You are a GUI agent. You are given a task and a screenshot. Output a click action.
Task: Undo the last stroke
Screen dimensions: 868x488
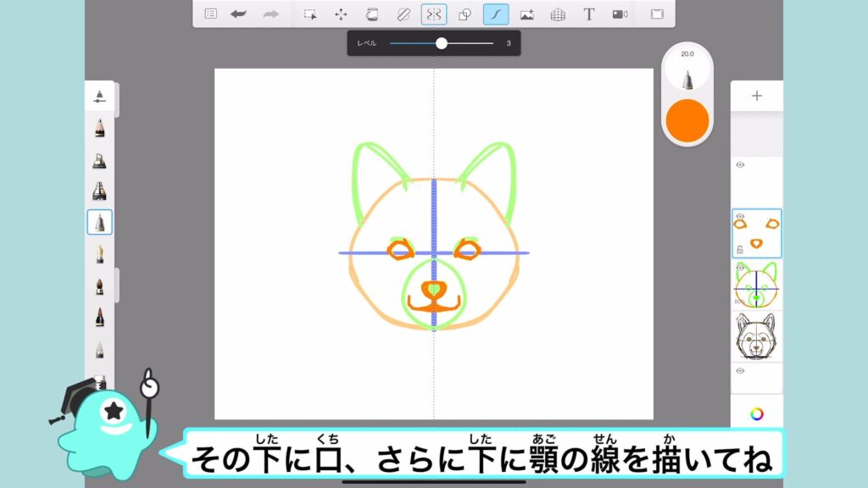click(238, 14)
